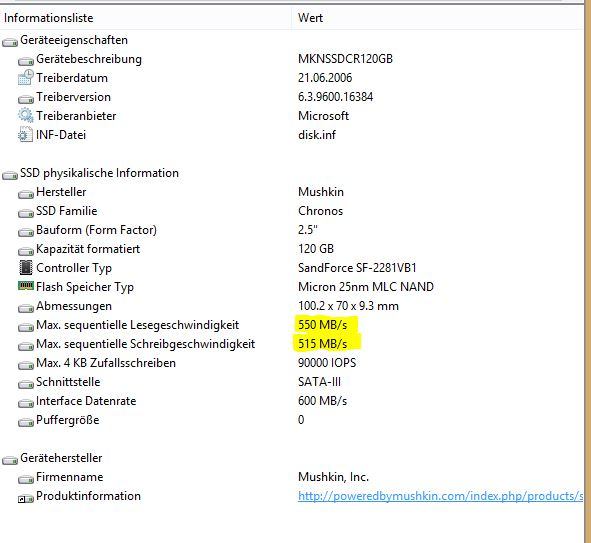
Task: Click the Interface Datenrate row icon
Action: pyautogui.click(x=26, y=403)
